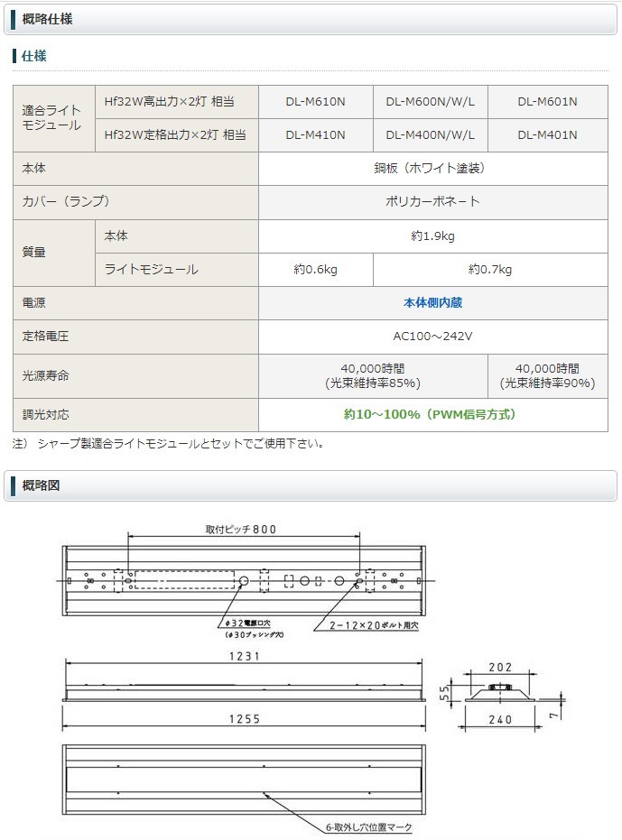
Task: Click the 約0.7kg light module weight
Action: (x=490, y=270)
